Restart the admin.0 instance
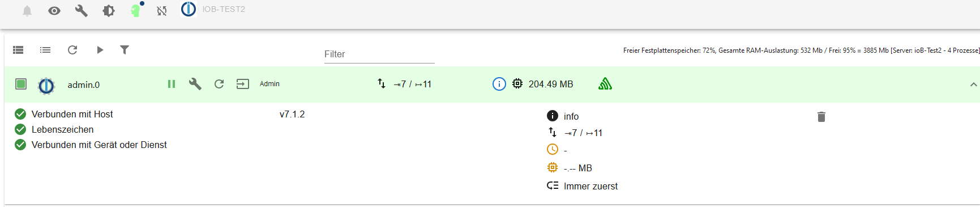980x207 pixels. click(x=219, y=84)
